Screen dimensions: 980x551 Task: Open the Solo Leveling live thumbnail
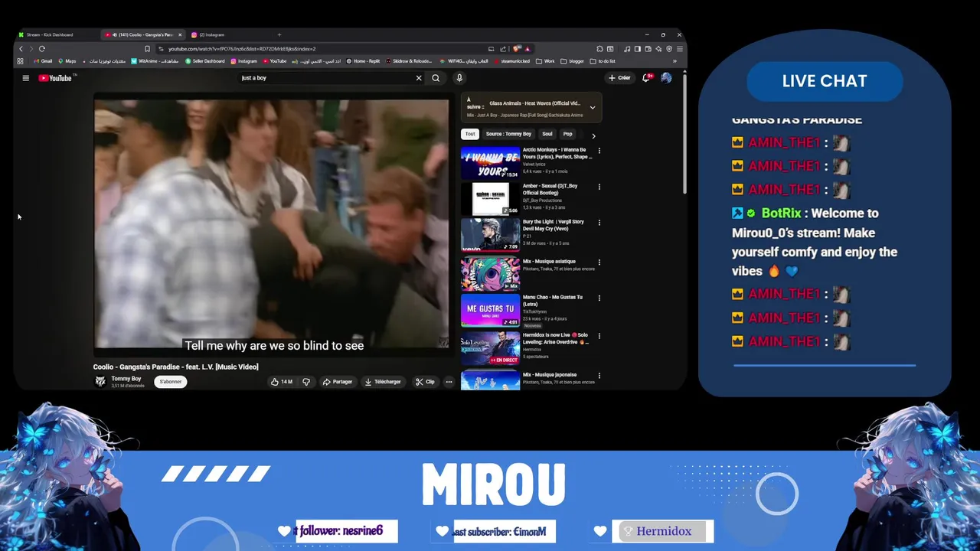(490, 347)
